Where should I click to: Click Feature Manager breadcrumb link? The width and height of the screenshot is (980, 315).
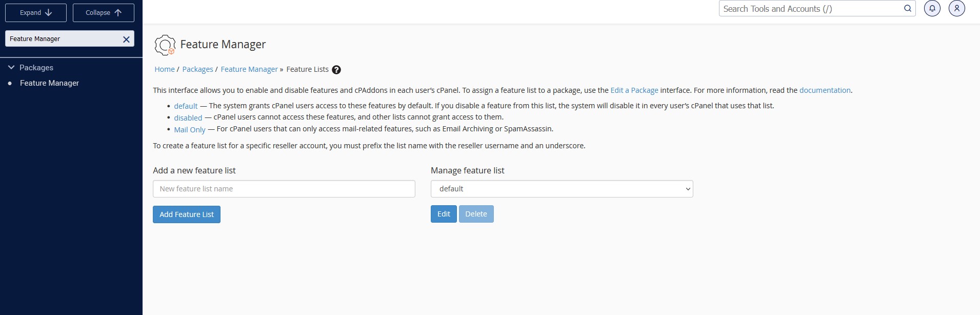tap(249, 69)
